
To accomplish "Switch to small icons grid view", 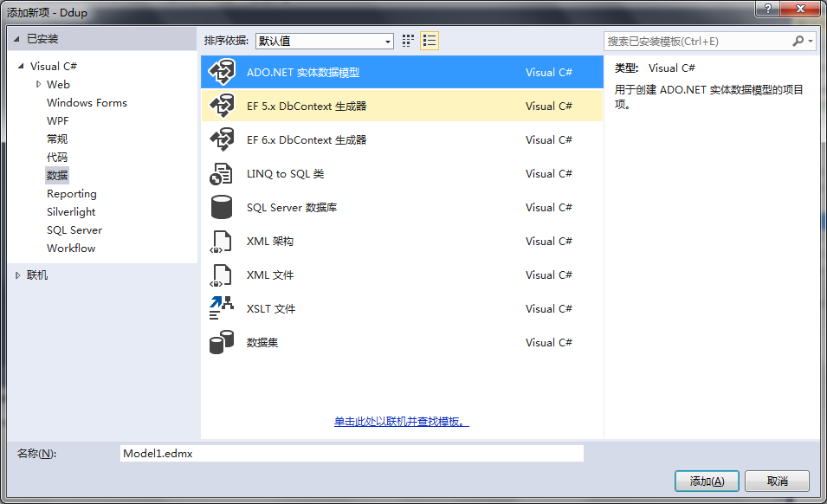I will 408,41.
